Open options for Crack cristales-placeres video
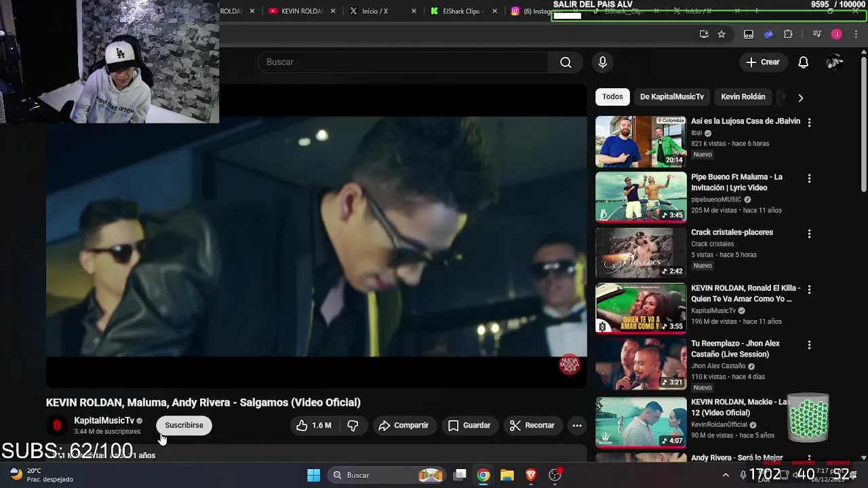868x488 pixels. click(809, 234)
